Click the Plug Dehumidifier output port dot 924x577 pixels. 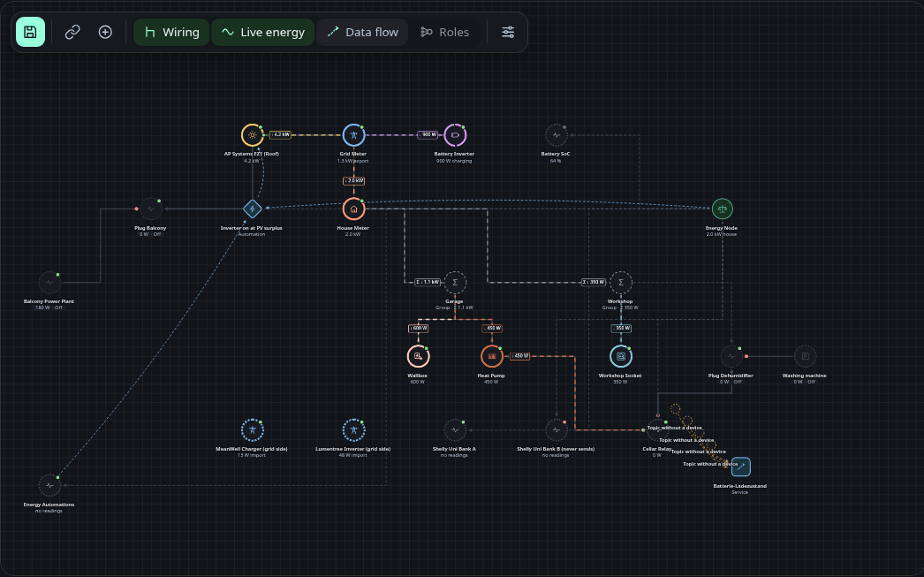[x=746, y=356]
